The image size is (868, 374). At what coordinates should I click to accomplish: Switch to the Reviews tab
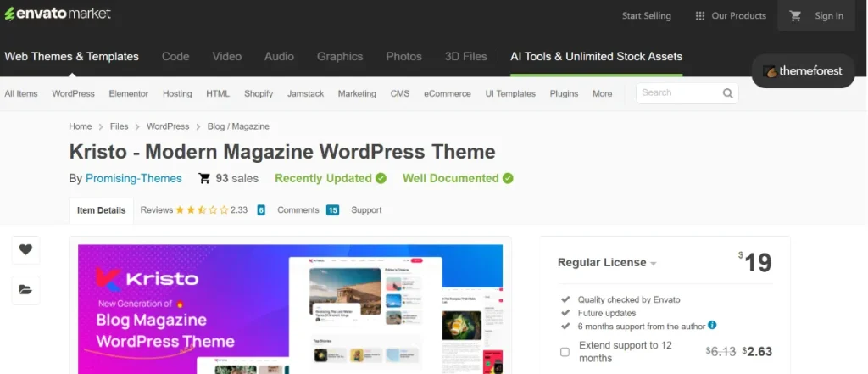pos(157,210)
